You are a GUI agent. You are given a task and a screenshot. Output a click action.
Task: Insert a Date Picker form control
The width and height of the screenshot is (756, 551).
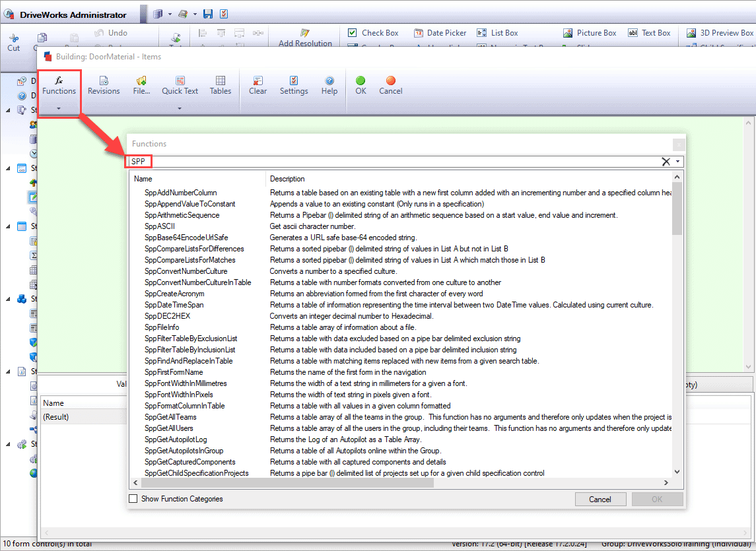[x=440, y=33]
